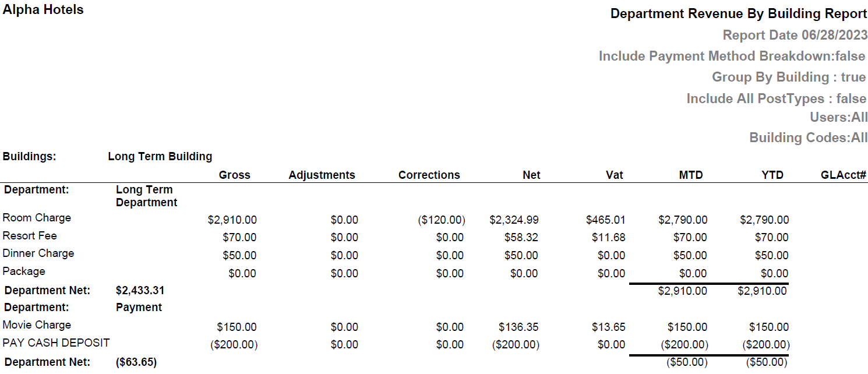The image size is (868, 374).
Task: Click the Corrections column header
Action: pyautogui.click(x=429, y=175)
